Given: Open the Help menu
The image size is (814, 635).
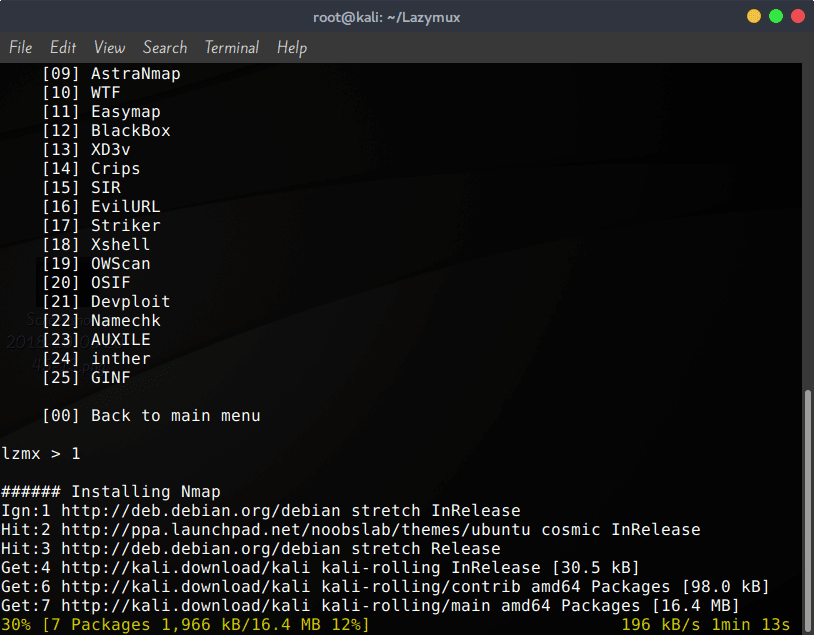Looking at the screenshot, I should point(292,48).
